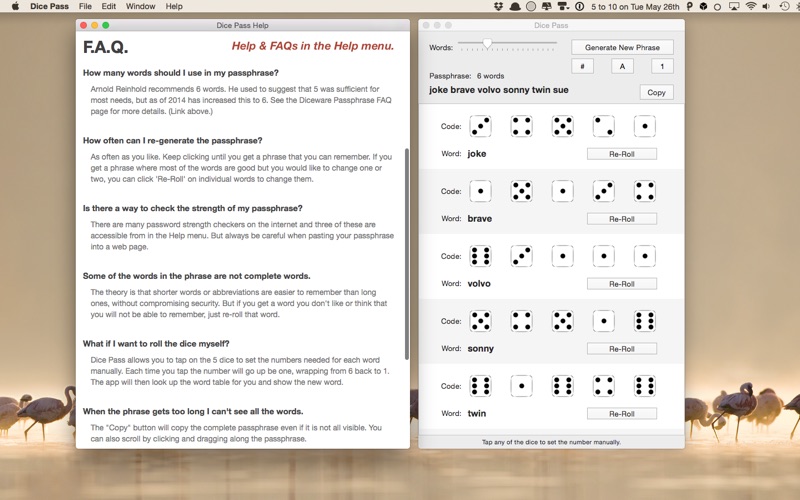
Task: Open the Dice Pass application menu
Action: 49,7
